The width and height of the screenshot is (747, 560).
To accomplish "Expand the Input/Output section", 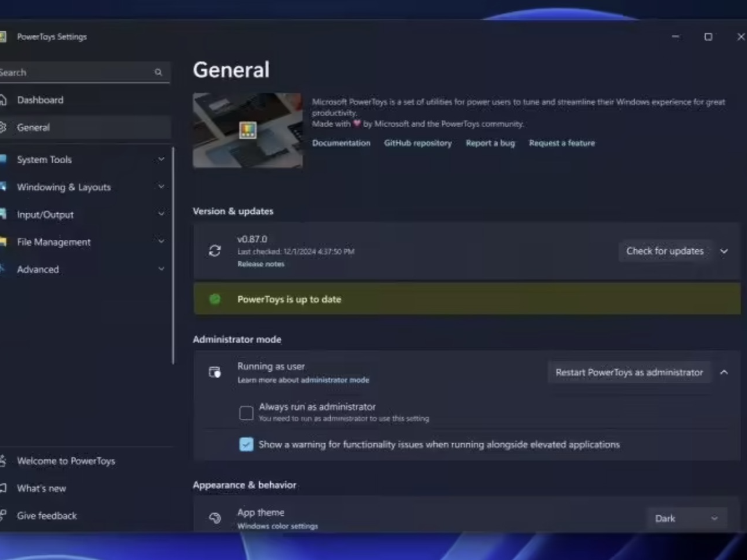I will tap(161, 214).
